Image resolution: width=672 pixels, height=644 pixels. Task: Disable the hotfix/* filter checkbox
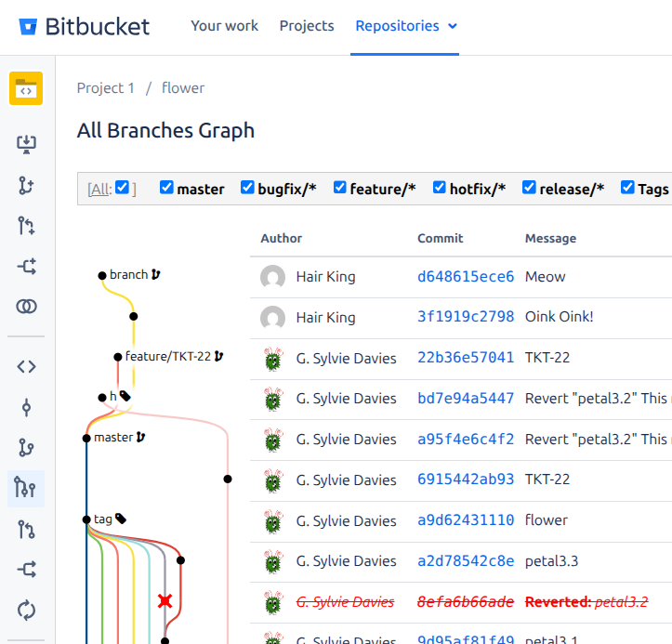click(x=440, y=188)
